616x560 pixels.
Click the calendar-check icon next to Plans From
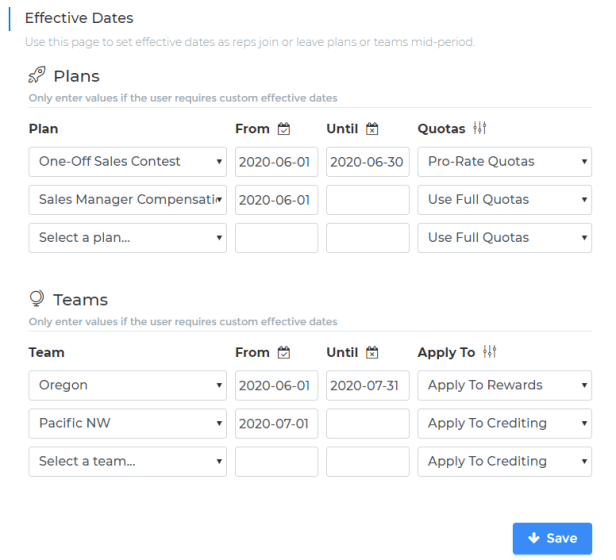pos(284,129)
